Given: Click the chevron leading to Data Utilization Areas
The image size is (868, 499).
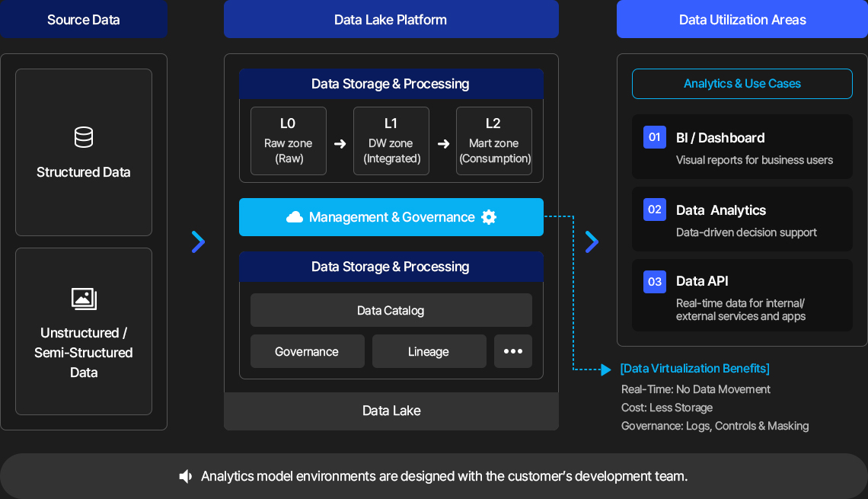Looking at the screenshot, I should point(592,242).
